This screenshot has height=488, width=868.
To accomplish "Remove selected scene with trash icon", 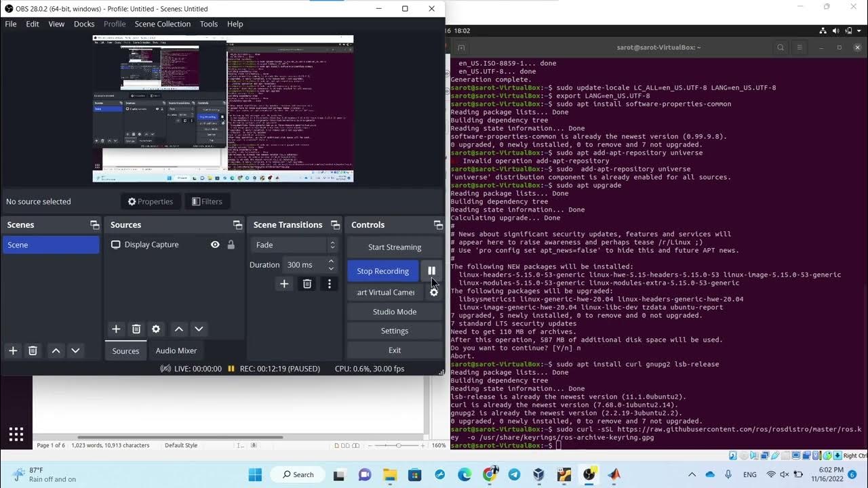I will point(33,350).
